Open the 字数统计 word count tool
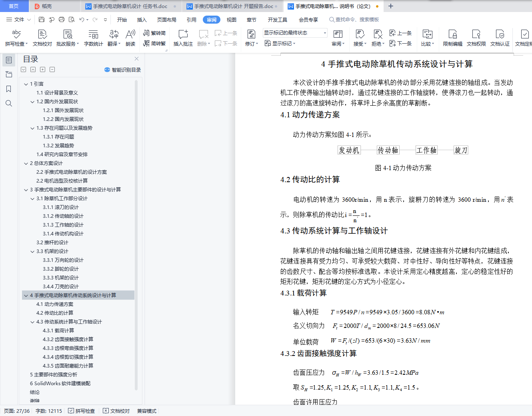The height and width of the screenshot is (416, 532). tap(93, 38)
